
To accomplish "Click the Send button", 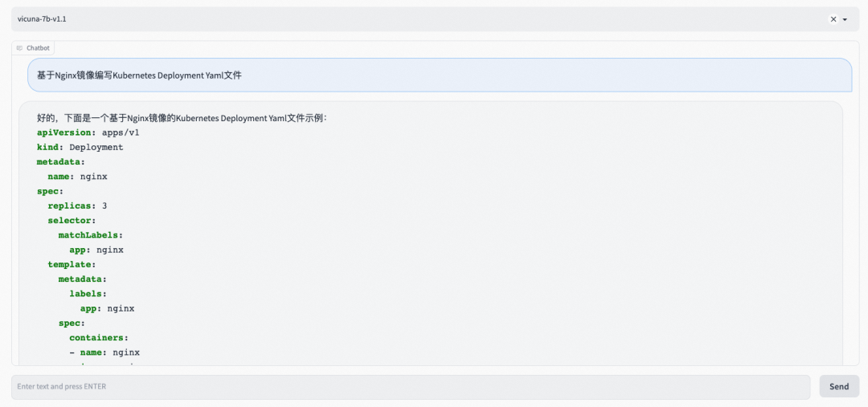I will pyautogui.click(x=839, y=387).
